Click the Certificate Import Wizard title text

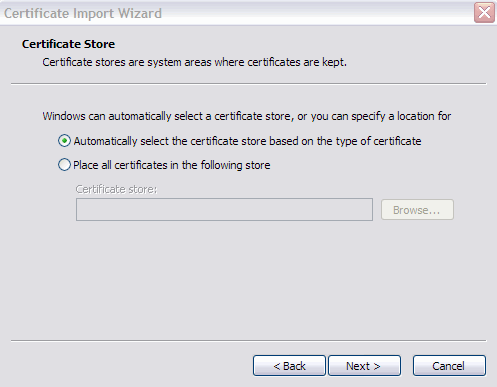(83, 14)
